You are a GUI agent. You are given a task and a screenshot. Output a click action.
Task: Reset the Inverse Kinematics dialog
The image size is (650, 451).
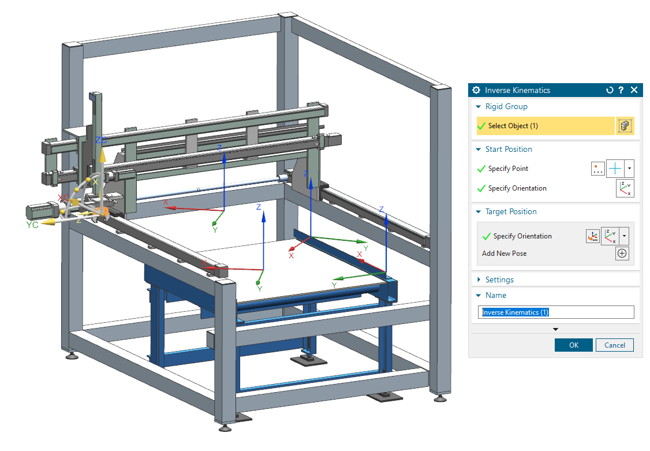pos(610,90)
